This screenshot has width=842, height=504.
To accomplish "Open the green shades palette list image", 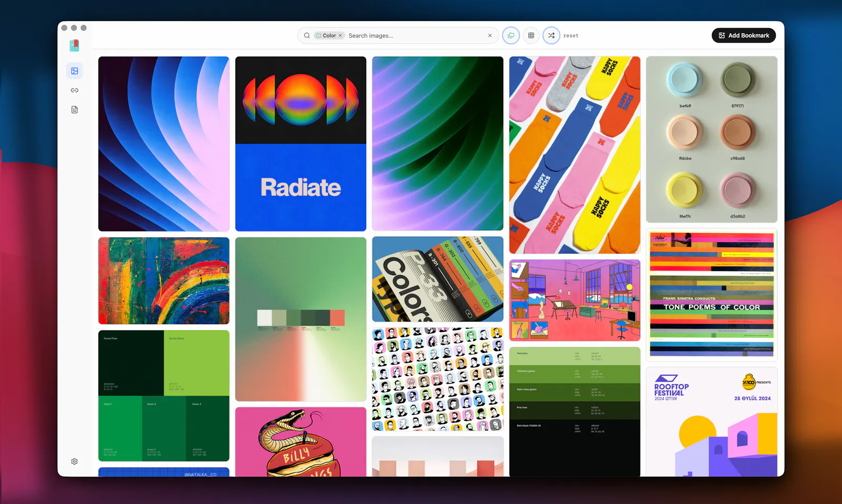I will pos(575,411).
